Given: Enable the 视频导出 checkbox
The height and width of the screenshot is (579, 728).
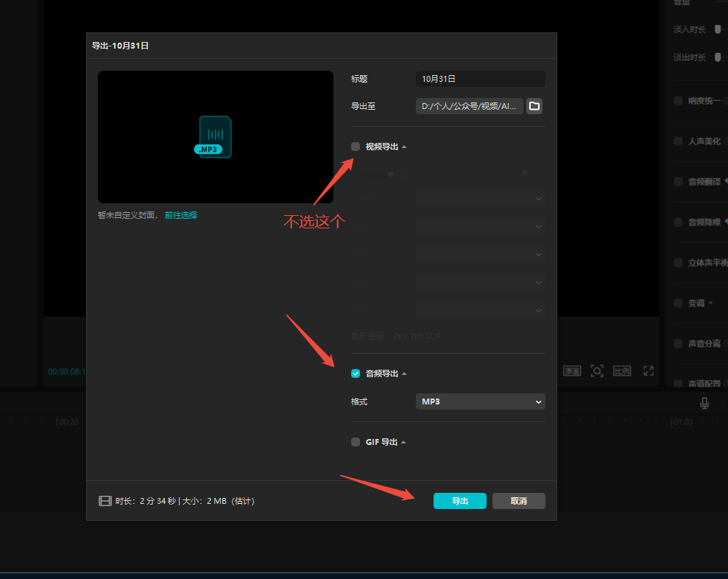Looking at the screenshot, I should tap(356, 147).
